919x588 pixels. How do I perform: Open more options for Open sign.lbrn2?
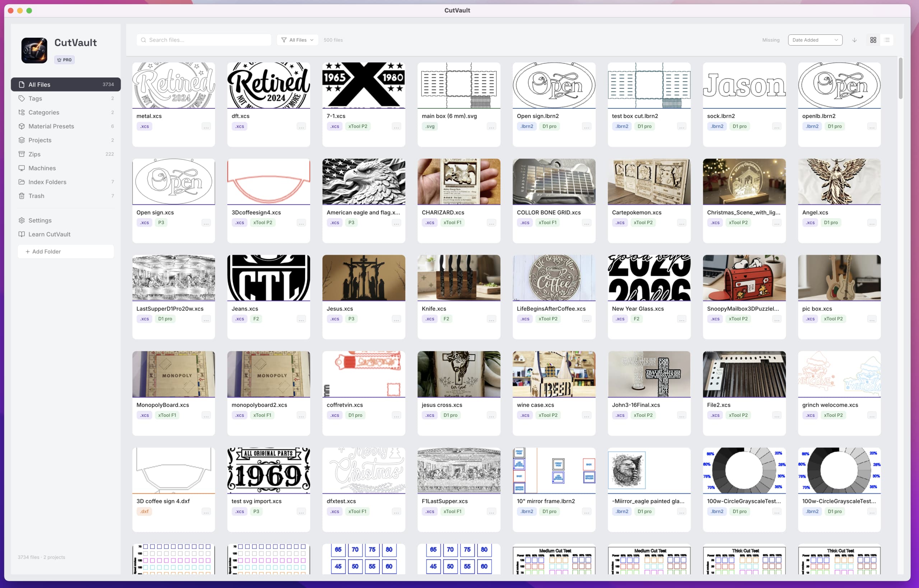[587, 126]
